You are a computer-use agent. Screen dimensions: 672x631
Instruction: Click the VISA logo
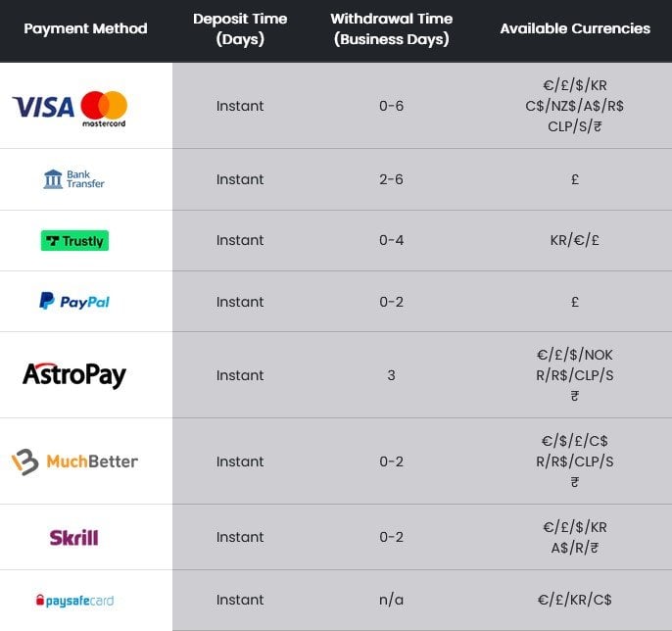coord(43,107)
